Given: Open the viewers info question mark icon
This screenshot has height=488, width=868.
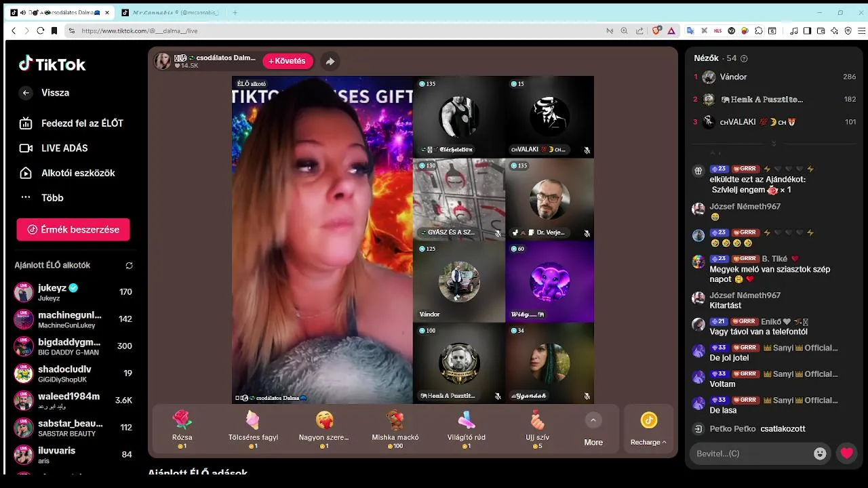Looking at the screenshot, I should coord(744,59).
